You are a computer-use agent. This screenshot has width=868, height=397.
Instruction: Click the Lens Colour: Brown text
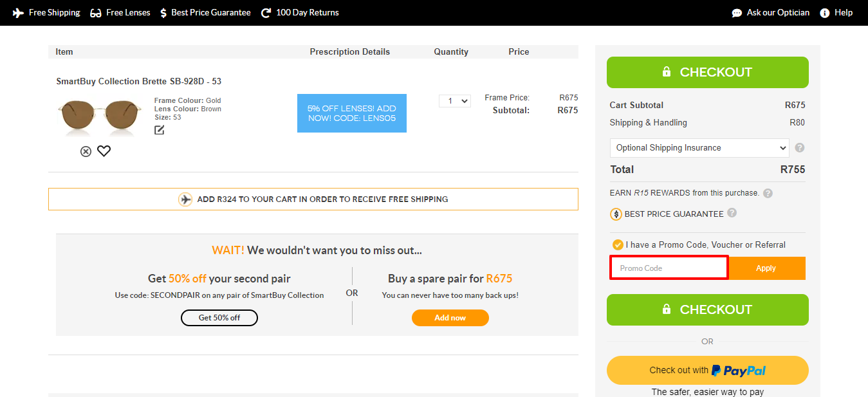[x=188, y=109]
